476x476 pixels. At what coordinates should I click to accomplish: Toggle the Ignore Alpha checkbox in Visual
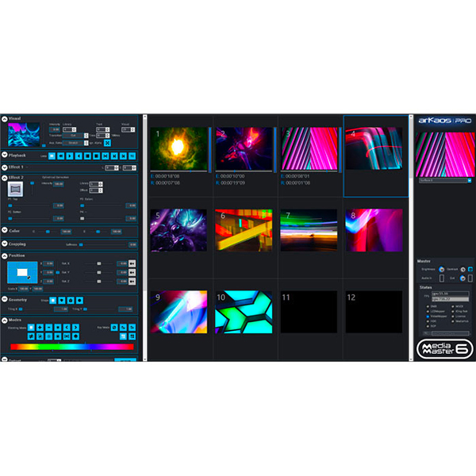pos(107,143)
